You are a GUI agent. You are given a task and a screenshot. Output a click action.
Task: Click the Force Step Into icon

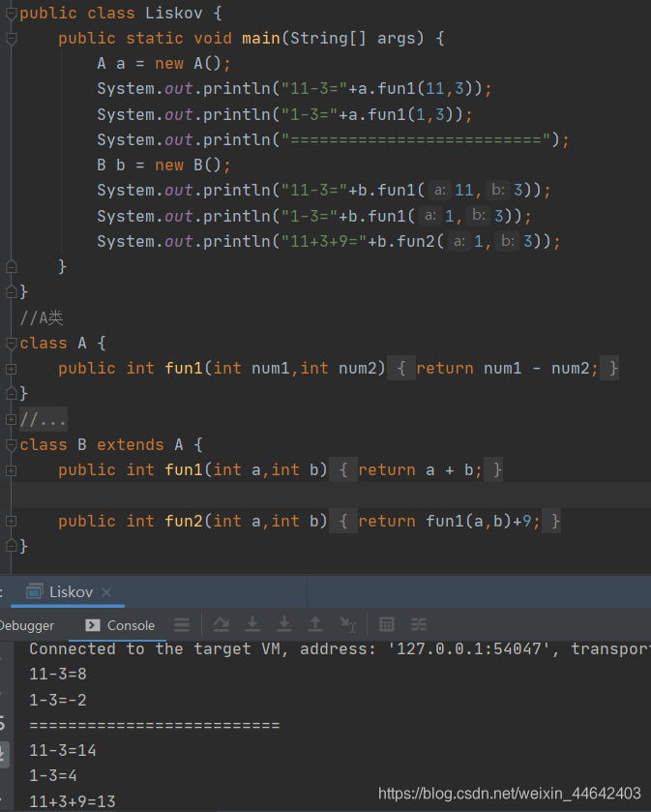[284, 625]
